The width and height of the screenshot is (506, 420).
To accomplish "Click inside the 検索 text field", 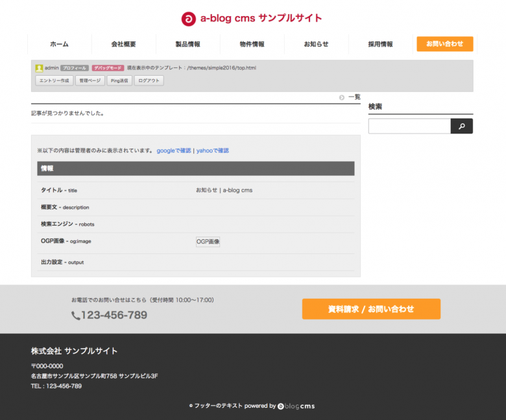I will (409, 126).
